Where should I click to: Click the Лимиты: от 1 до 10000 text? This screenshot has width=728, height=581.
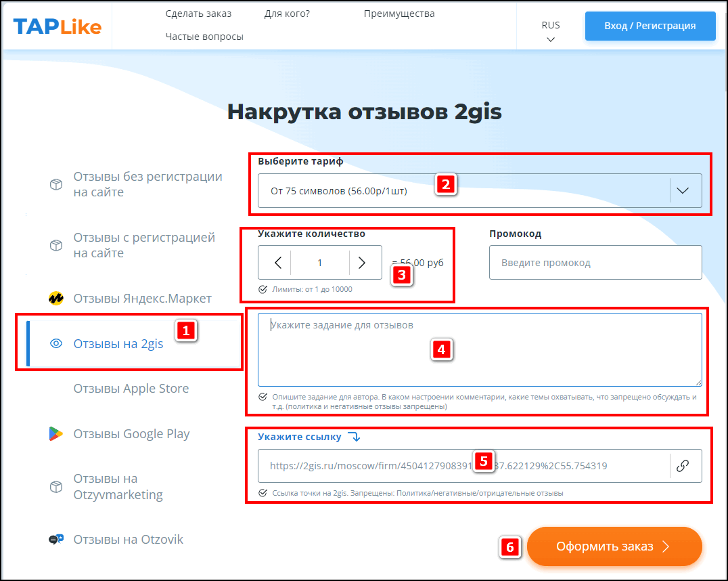click(312, 290)
